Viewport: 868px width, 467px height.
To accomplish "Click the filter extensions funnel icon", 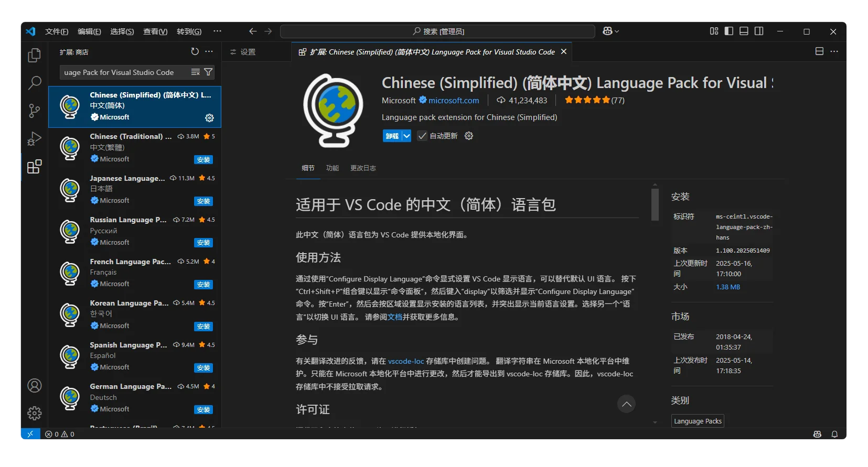I will point(208,72).
